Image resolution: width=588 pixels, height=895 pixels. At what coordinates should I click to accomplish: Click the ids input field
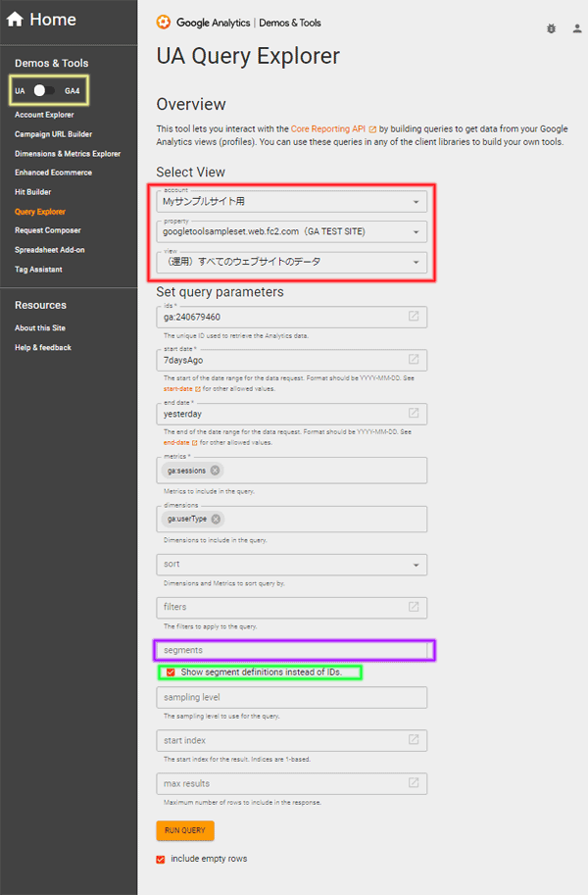pyautogui.click(x=292, y=317)
